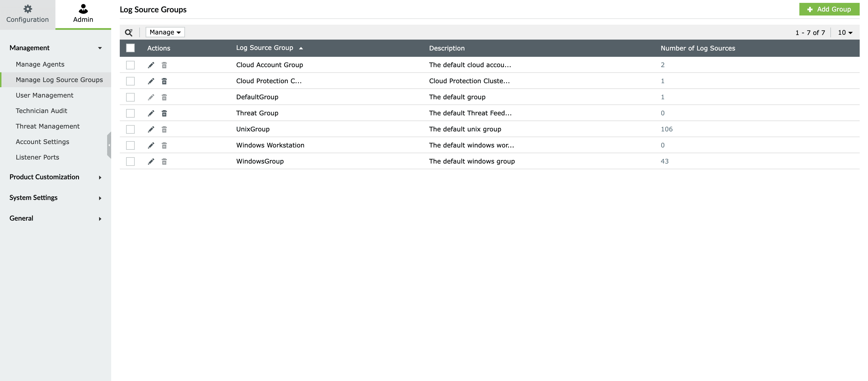The height and width of the screenshot is (381, 868).
Task: Edit the Threat Group row
Action: [x=151, y=113]
